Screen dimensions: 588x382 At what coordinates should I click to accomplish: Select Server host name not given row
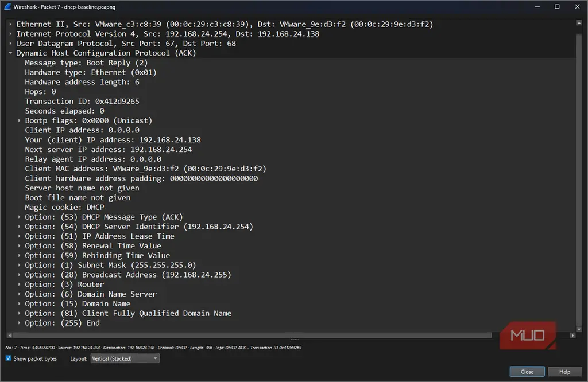pos(82,188)
